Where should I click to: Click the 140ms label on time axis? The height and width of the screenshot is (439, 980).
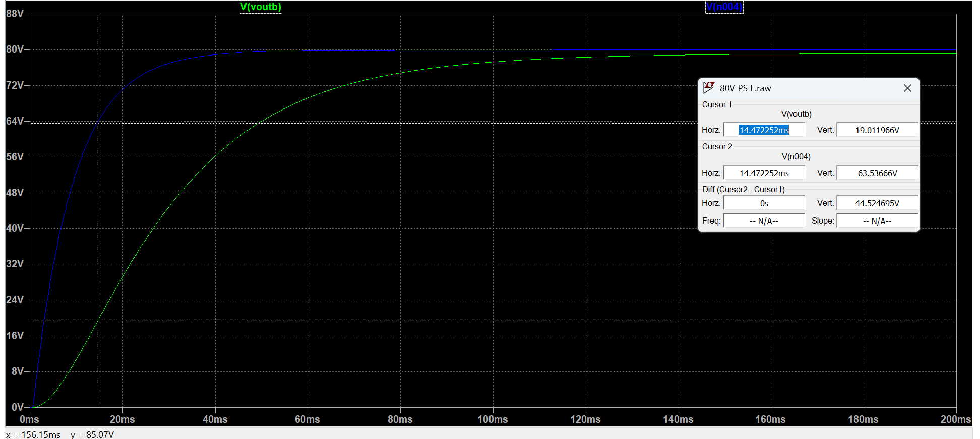(678, 419)
